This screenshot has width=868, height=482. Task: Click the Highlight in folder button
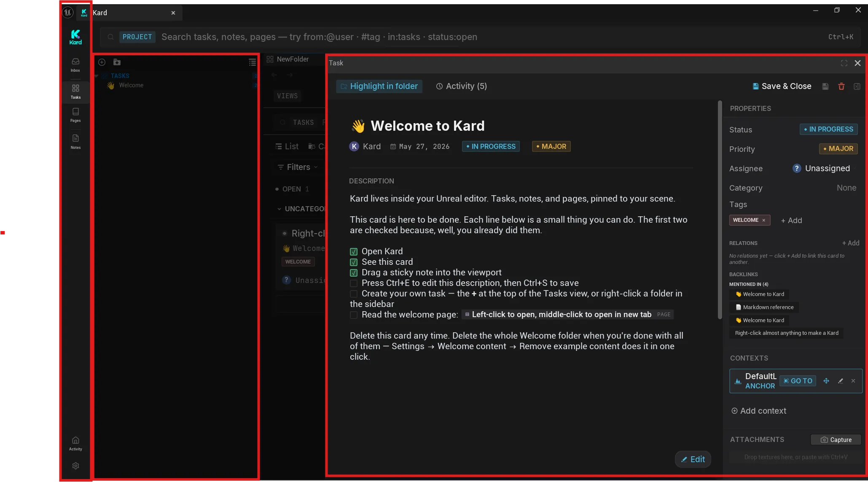(x=379, y=86)
